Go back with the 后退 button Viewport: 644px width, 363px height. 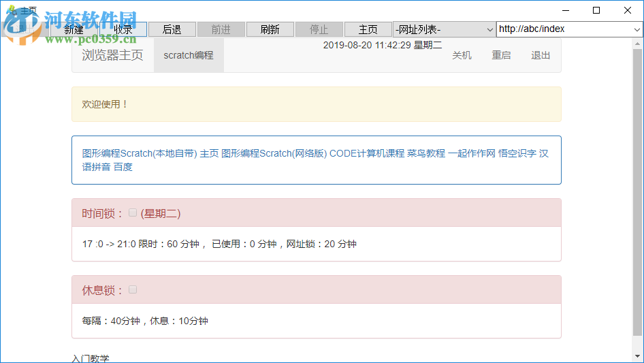172,29
